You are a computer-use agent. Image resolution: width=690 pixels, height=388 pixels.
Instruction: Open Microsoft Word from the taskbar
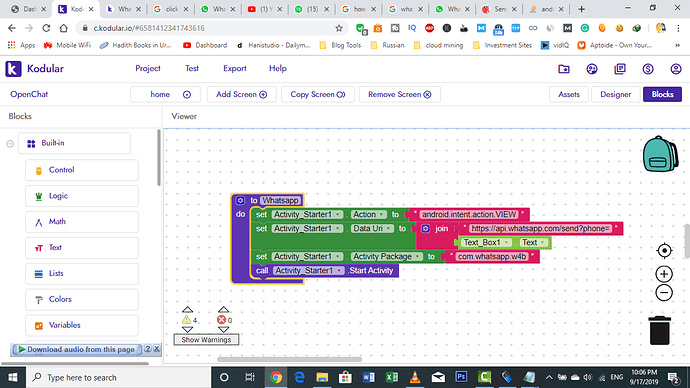pos(368,377)
